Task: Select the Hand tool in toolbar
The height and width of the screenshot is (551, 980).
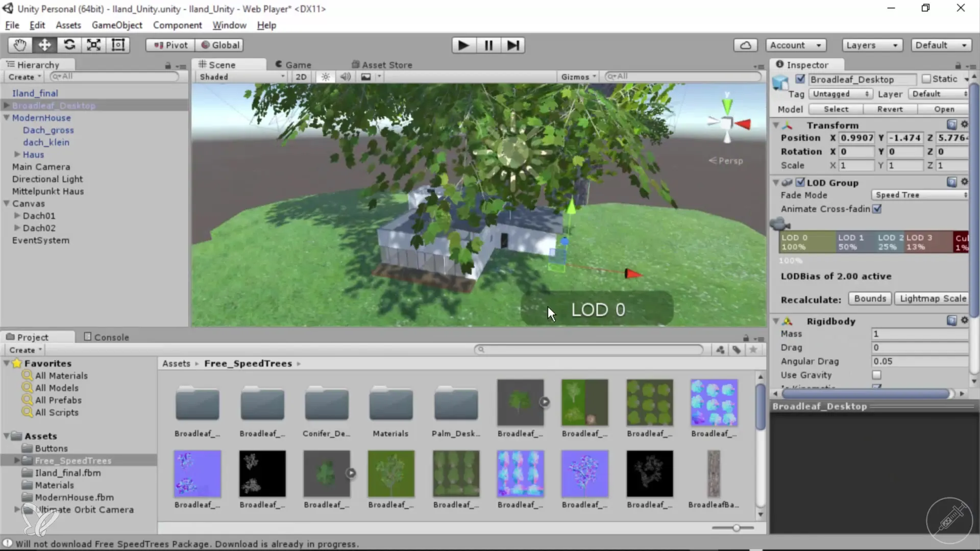Action: click(20, 45)
